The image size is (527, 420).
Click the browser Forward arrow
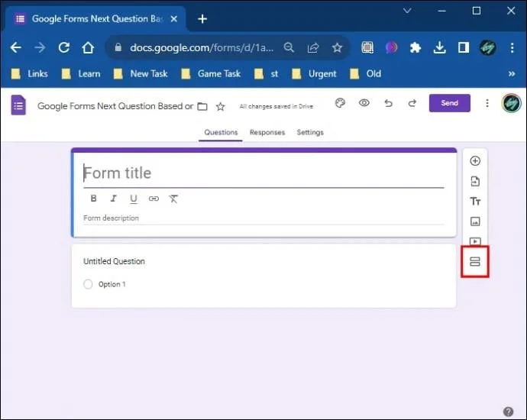(x=40, y=47)
